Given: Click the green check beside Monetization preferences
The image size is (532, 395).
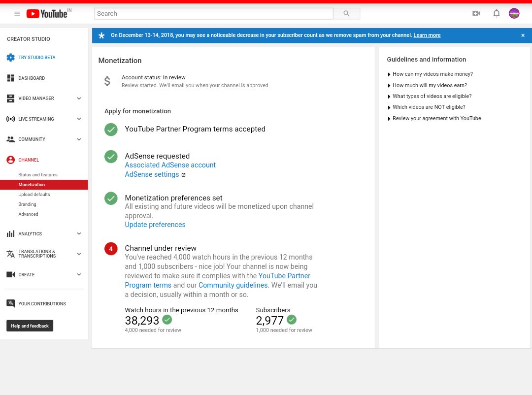Looking at the screenshot, I should tap(111, 198).
